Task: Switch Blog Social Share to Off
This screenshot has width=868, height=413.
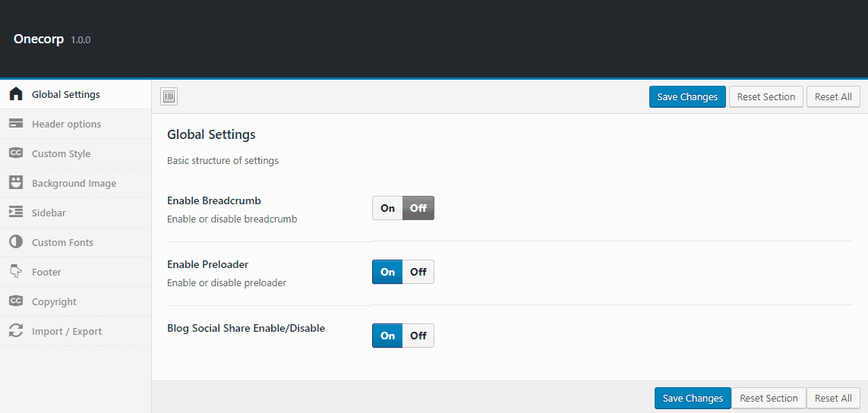Action: pos(418,336)
